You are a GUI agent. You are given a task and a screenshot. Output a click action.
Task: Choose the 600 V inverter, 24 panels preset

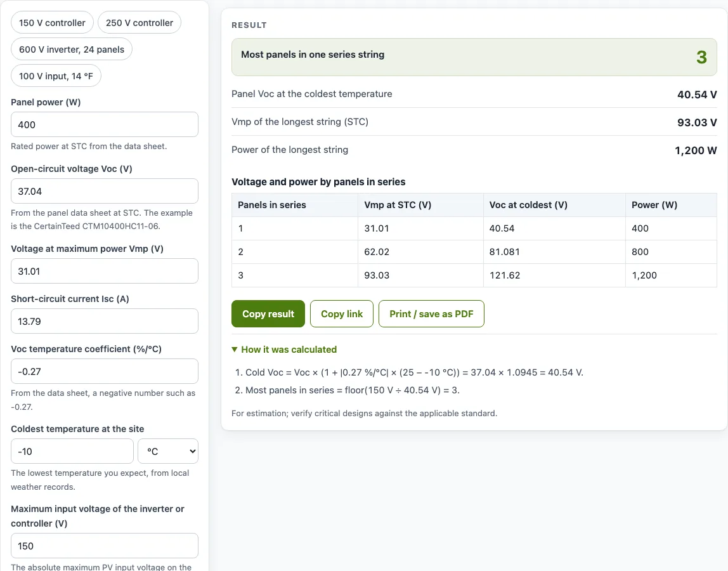pos(72,49)
